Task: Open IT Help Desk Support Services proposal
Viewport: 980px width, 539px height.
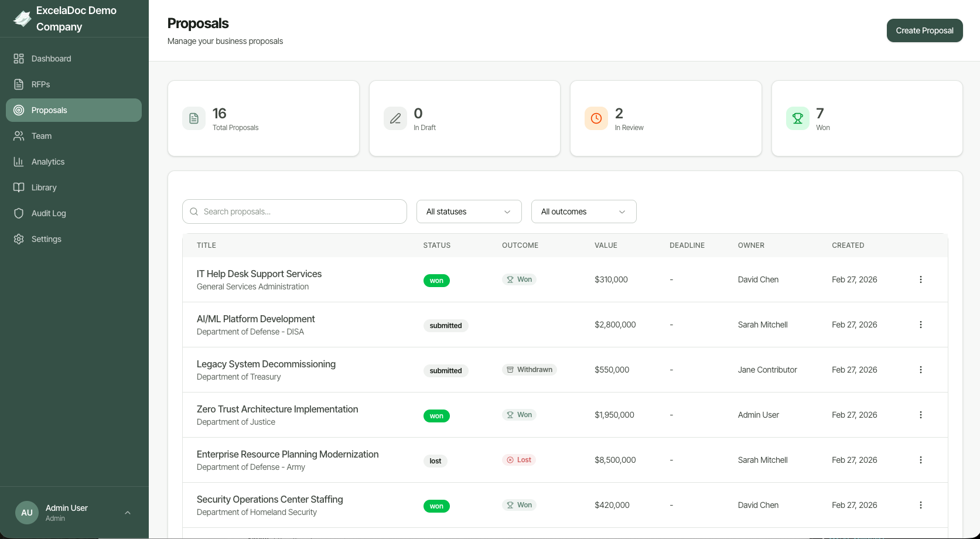Action: pos(259,274)
